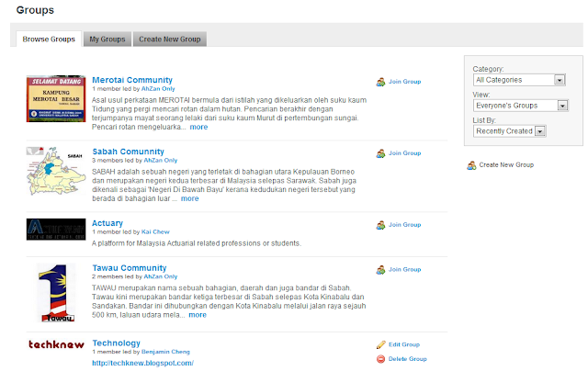Click the techknew logo thumbnail
The width and height of the screenshot is (588, 371).
point(56,344)
